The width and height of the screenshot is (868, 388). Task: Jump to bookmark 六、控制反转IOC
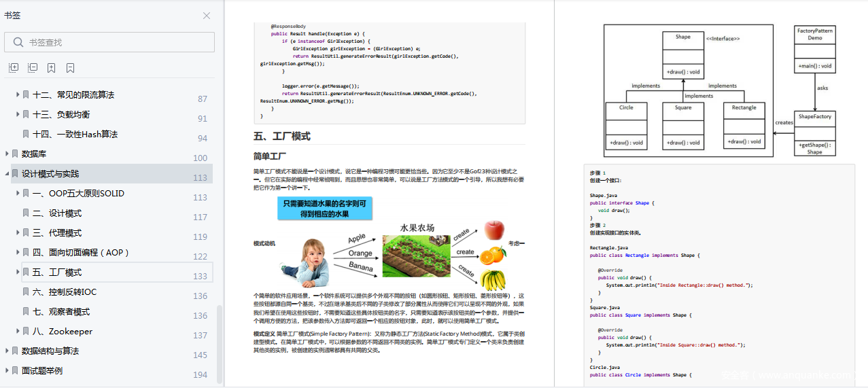point(65,292)
